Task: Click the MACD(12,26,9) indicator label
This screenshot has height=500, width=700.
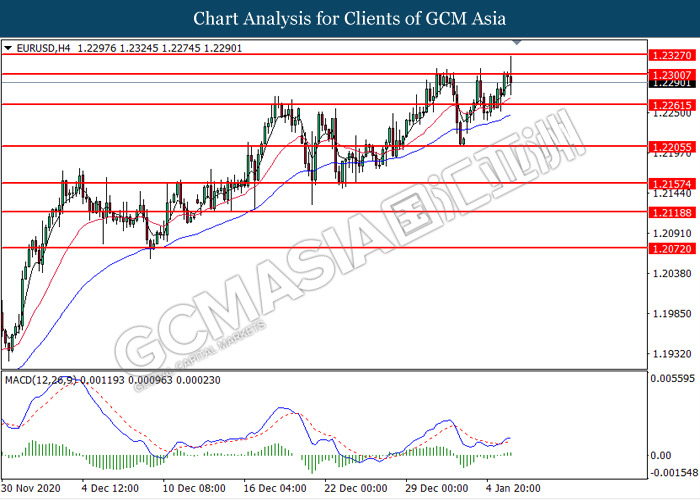Action: 41,380
